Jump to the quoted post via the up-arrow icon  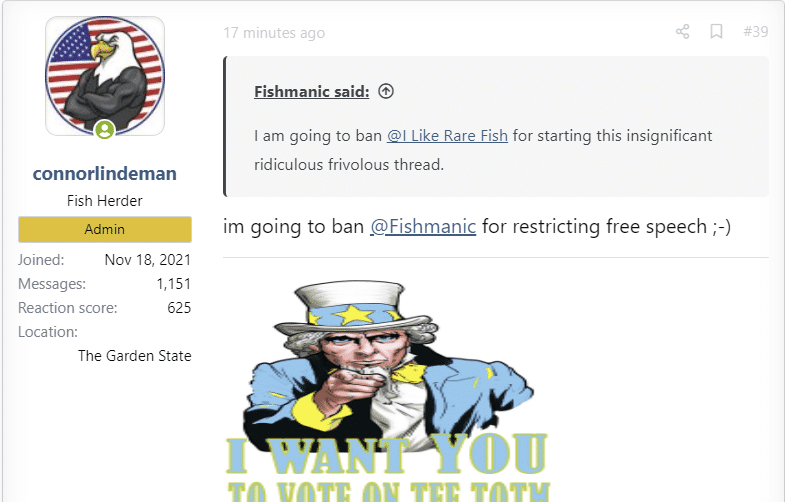point(385,91)
